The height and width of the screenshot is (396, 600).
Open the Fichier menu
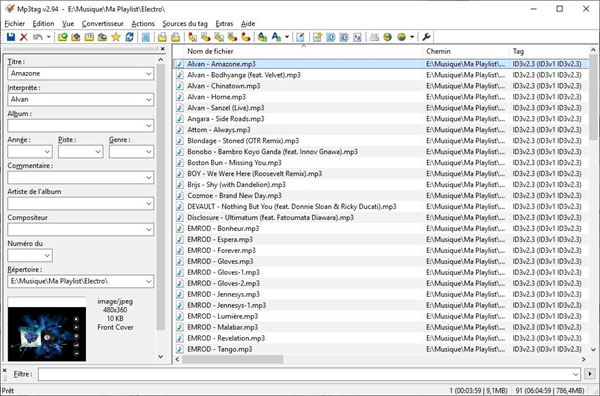point(15,24)
